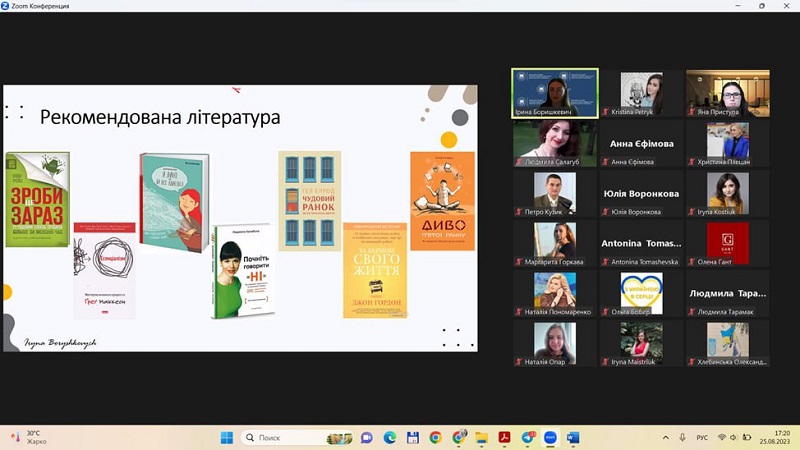Image resolution: width=800 pixels, height=450 pixels.
Task: Open the Wi-Fi network tray icon
Action: (721, 438)
